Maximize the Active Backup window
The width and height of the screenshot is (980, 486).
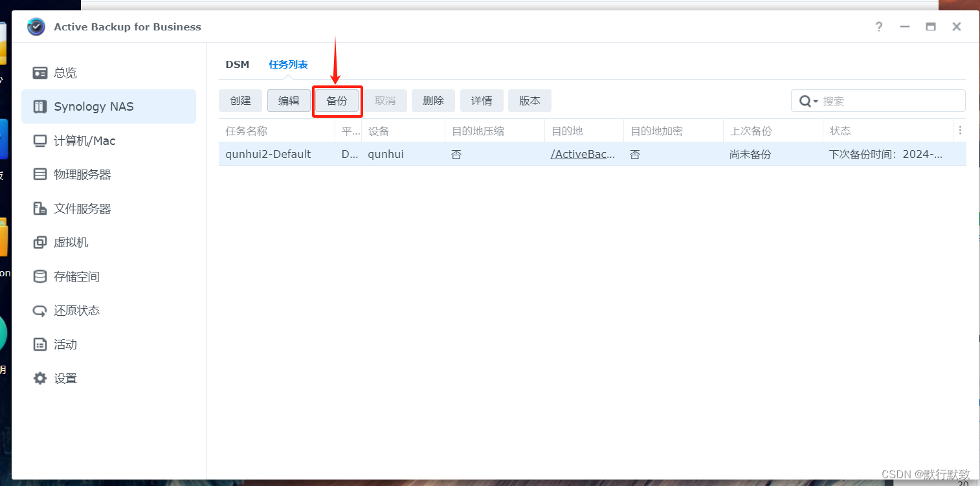tap(931, 27)
